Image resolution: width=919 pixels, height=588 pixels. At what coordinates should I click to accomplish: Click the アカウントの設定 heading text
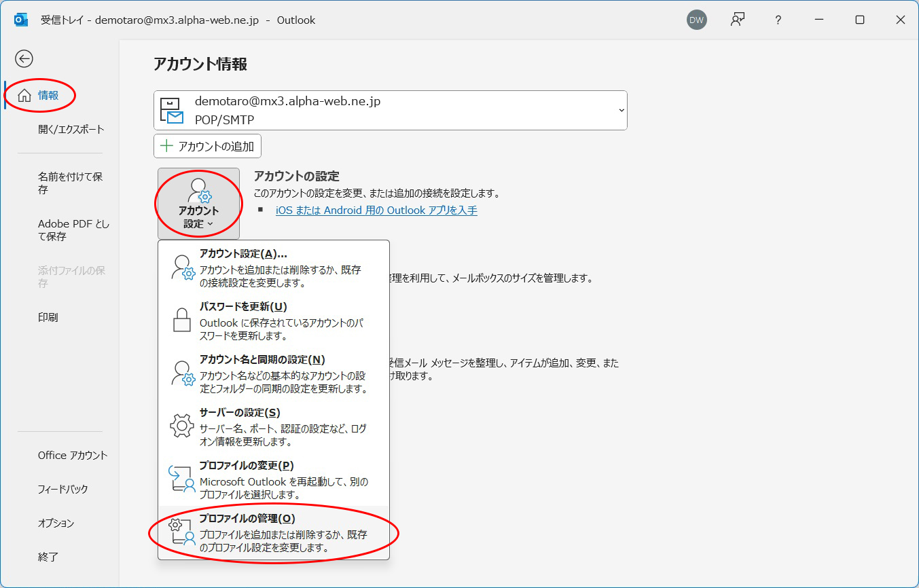click(x=296, y=177)
